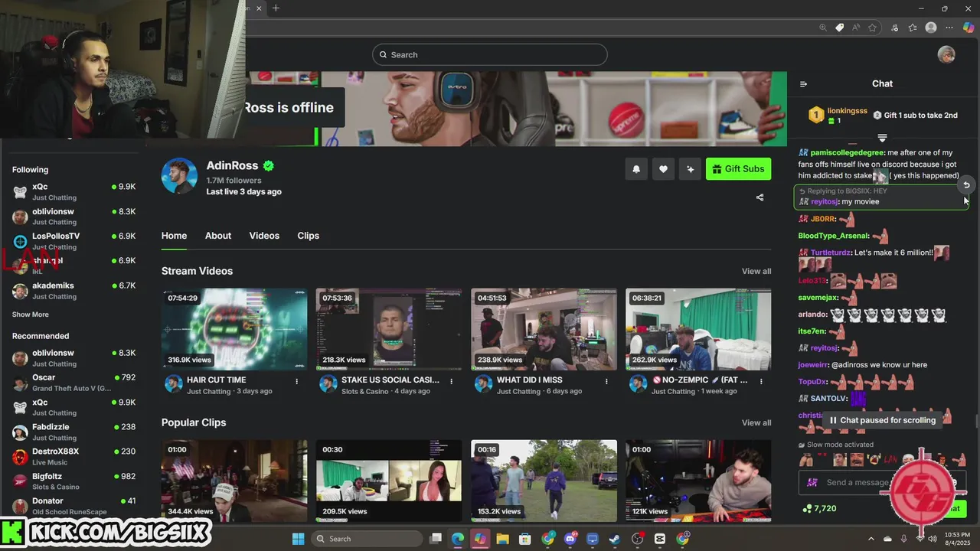Screen dimensions: 980x551
Task: Show More followed channels
Action: 31,315
